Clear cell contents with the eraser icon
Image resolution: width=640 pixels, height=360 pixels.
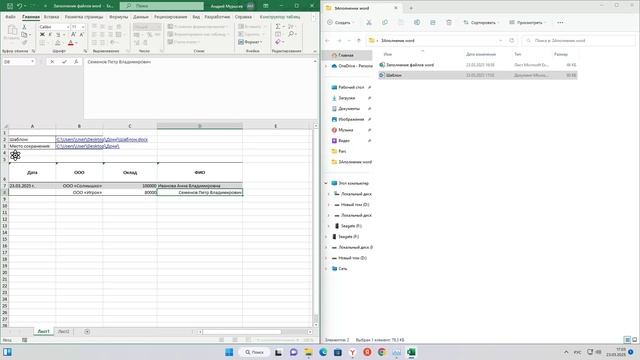click(x=278, y=42)
